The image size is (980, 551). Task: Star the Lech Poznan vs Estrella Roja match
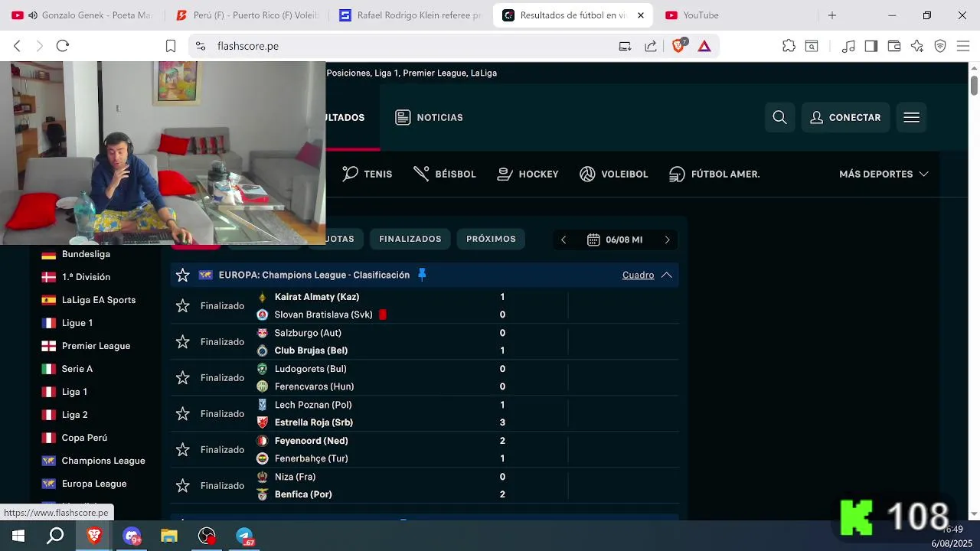point(182,413)
